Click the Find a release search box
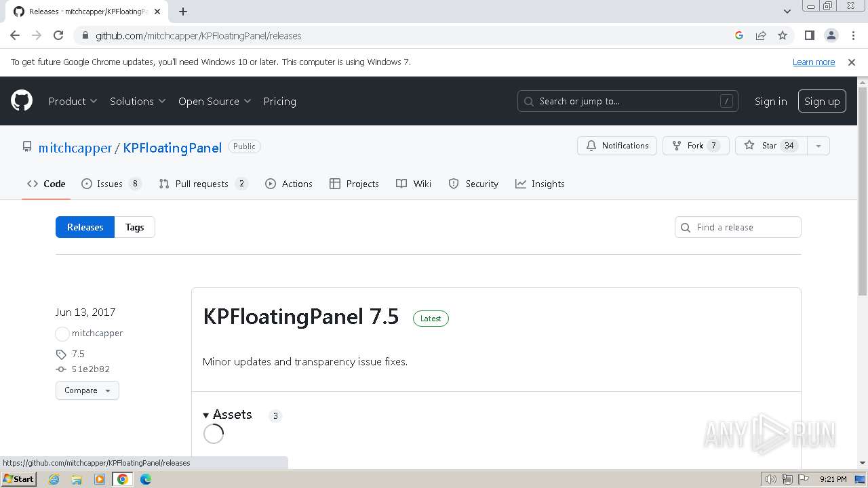The height and width of the screenshot is (488, 868). click(x=738, y=227)
